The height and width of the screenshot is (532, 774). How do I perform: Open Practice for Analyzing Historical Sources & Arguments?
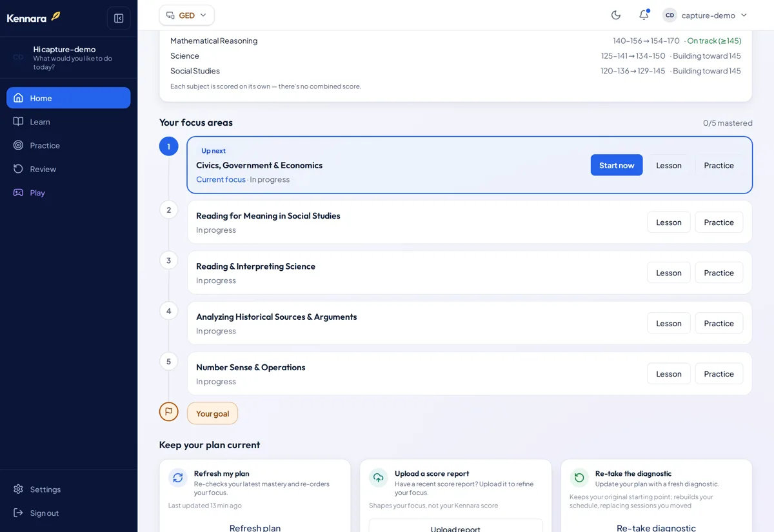click(x=719, y=323)
